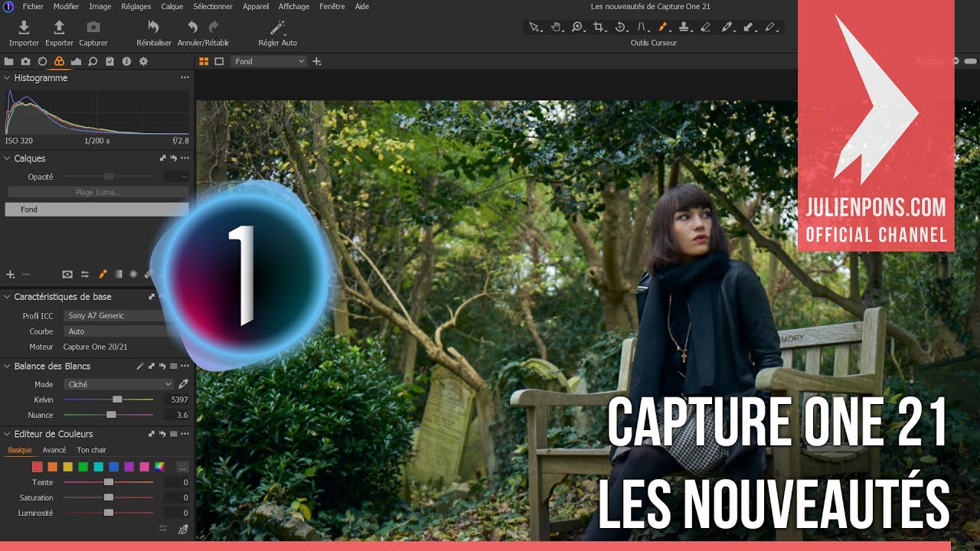This screenshot has height=551, width=980.
Task: Collapse the Histogramme panel
Action: coord(7,78)
